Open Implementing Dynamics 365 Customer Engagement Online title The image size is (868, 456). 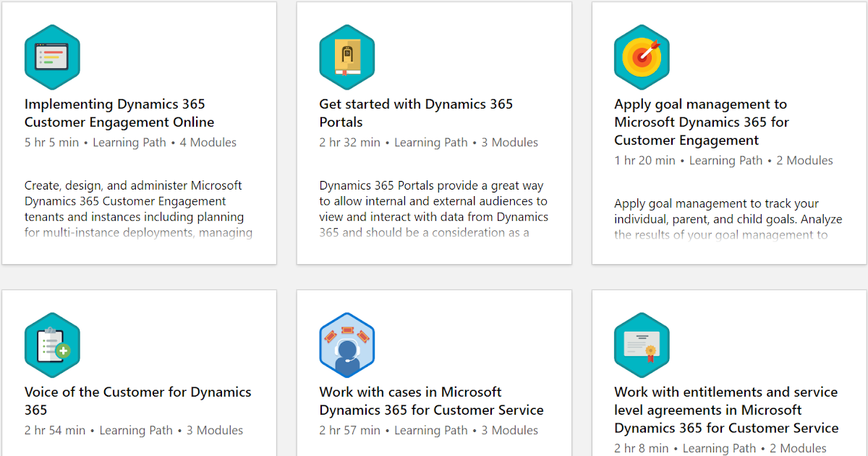click(119, 113)
